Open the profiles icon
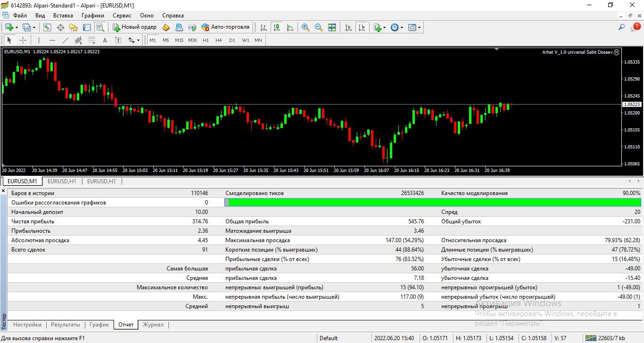 pyautogui.click(x=26, y=27)
